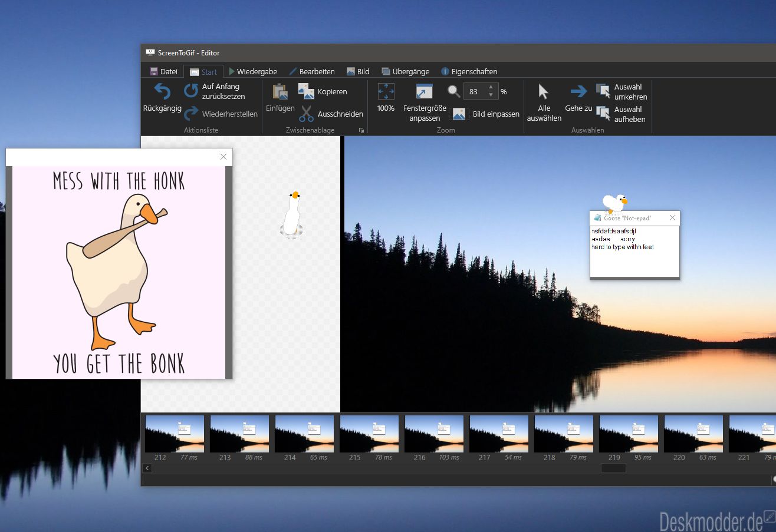Select frame thumbnail 213

(x=239, y=434)
